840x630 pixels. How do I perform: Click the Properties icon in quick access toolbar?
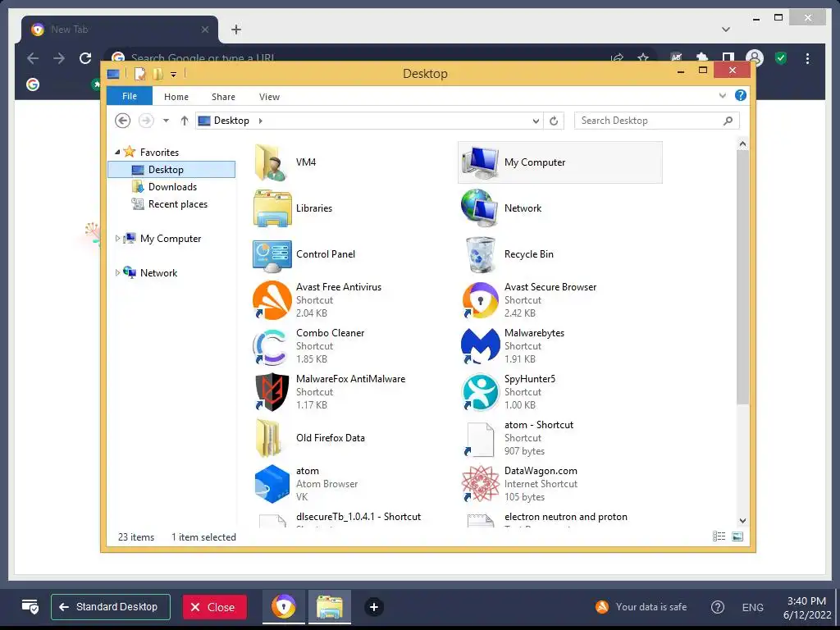click(139, 74)
